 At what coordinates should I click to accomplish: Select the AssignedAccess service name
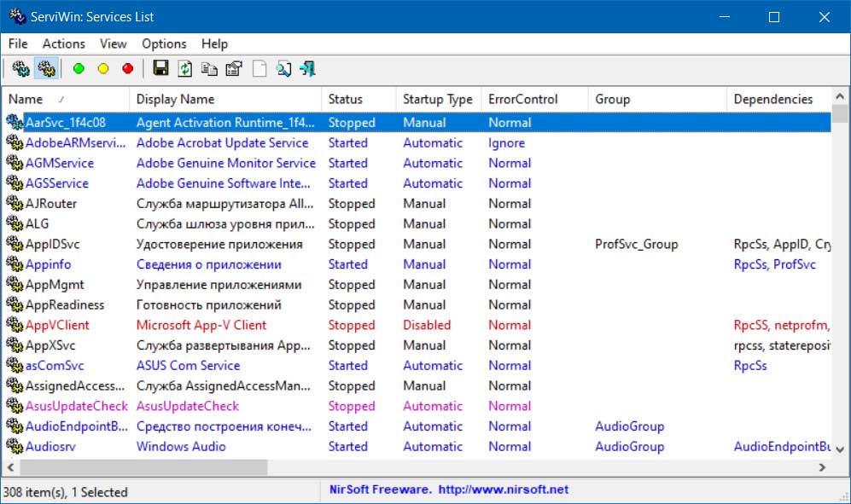point(75,385)
